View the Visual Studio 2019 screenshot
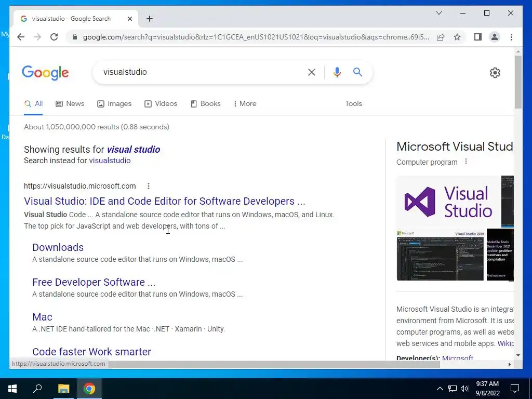This screenshot has height=399, width=532. tap(440, 255)
